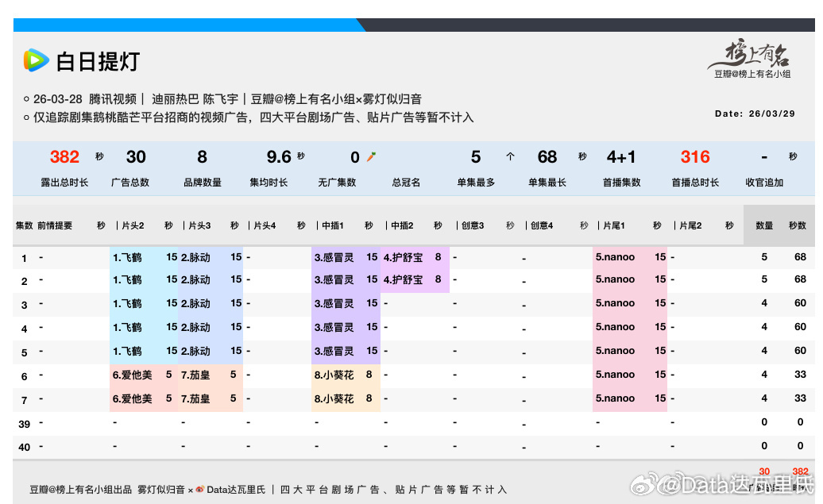Click the 60 seconds total in episode 3 row
Viewport: 823px width, 504px height.
pyautogui.click(x=800, y=303)
